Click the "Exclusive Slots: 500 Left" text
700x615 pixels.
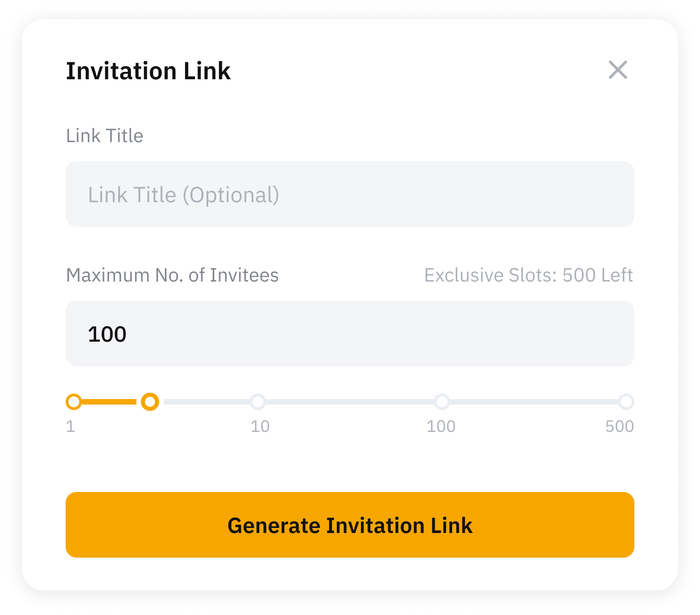pos(528,275)
